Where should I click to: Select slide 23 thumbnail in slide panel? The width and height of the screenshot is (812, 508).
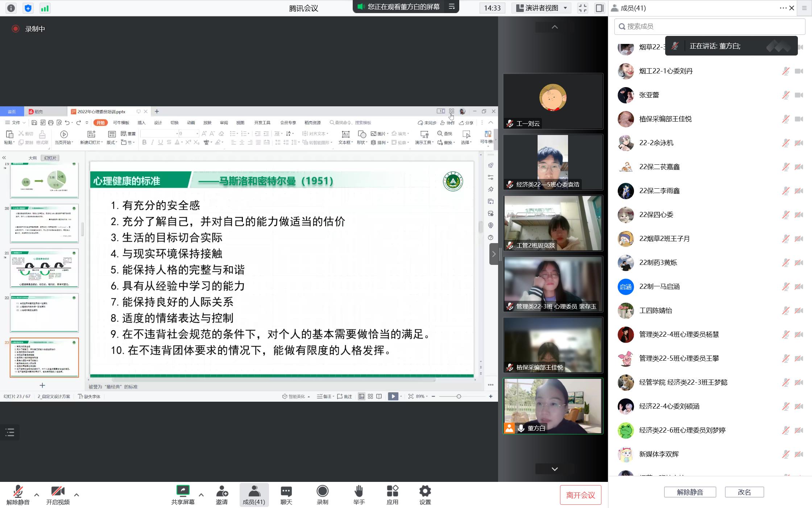tap(44, 357)
